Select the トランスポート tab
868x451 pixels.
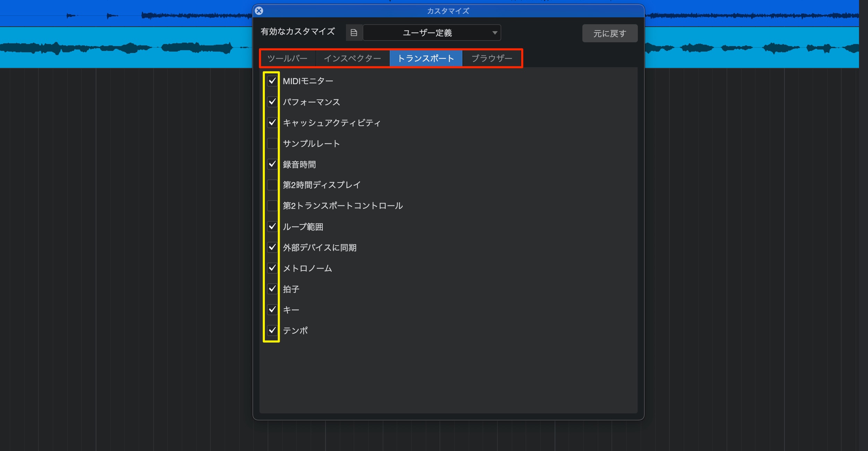426,58
